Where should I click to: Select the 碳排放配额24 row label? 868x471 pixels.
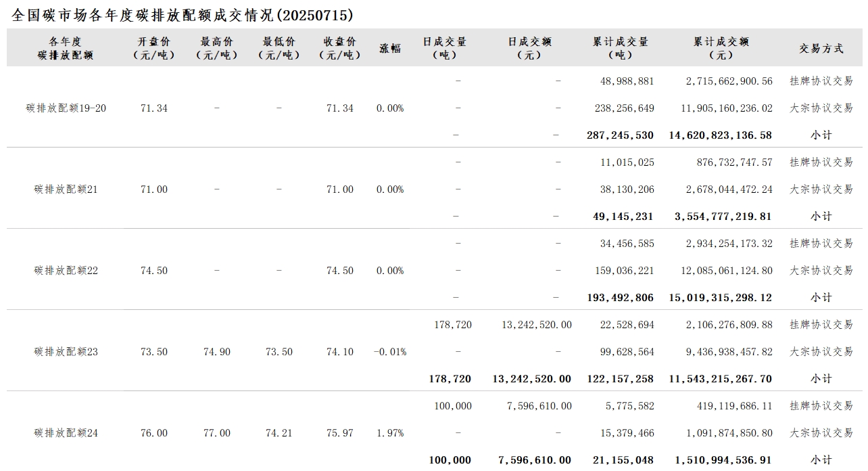pos(66,433)
